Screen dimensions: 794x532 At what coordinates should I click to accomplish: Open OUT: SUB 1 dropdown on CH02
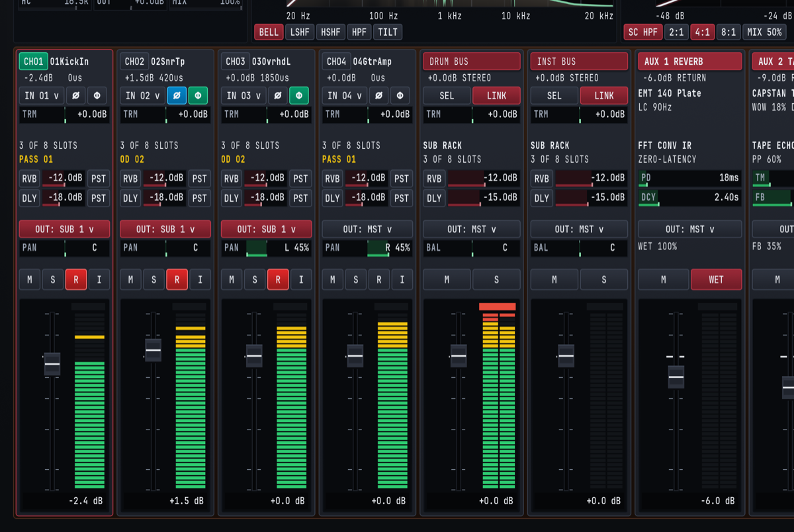[x=165, y=229]
